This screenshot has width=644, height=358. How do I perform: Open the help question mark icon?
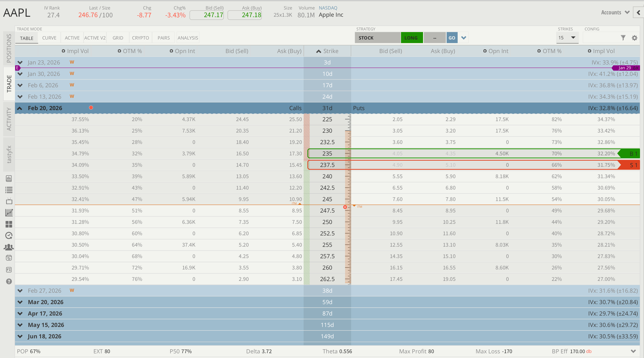(x=9, y=281)
